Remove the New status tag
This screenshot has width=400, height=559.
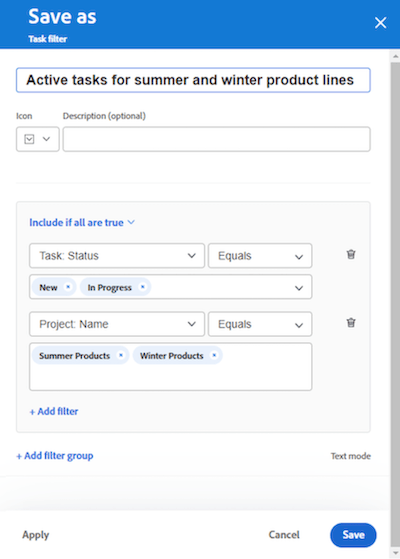(x=68, y=287)
